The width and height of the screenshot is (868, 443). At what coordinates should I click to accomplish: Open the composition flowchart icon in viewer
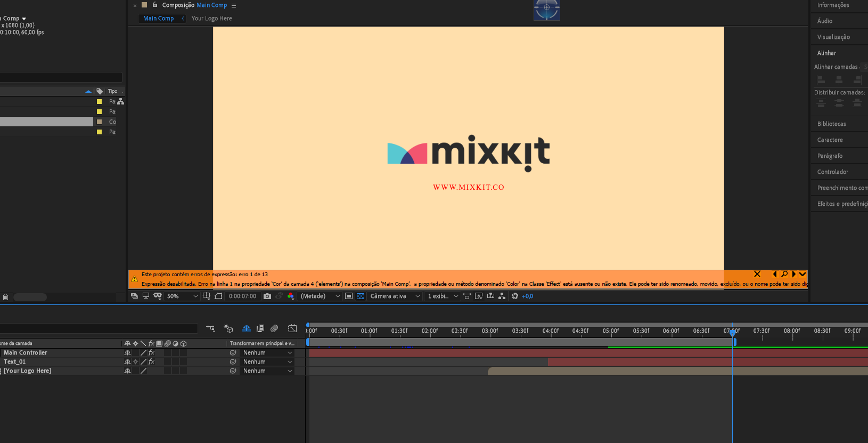pyautogui.click(x=502, y=296)
